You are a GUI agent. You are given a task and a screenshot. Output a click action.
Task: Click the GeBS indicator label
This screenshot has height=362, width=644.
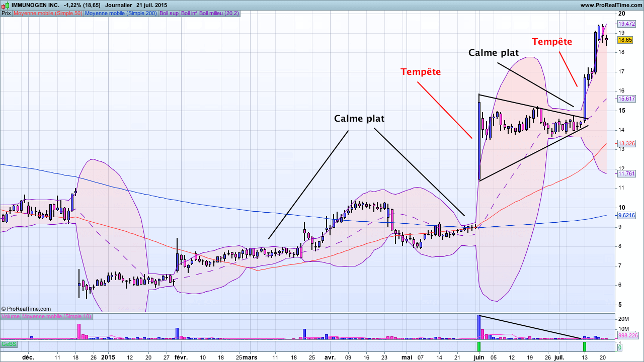9,344
